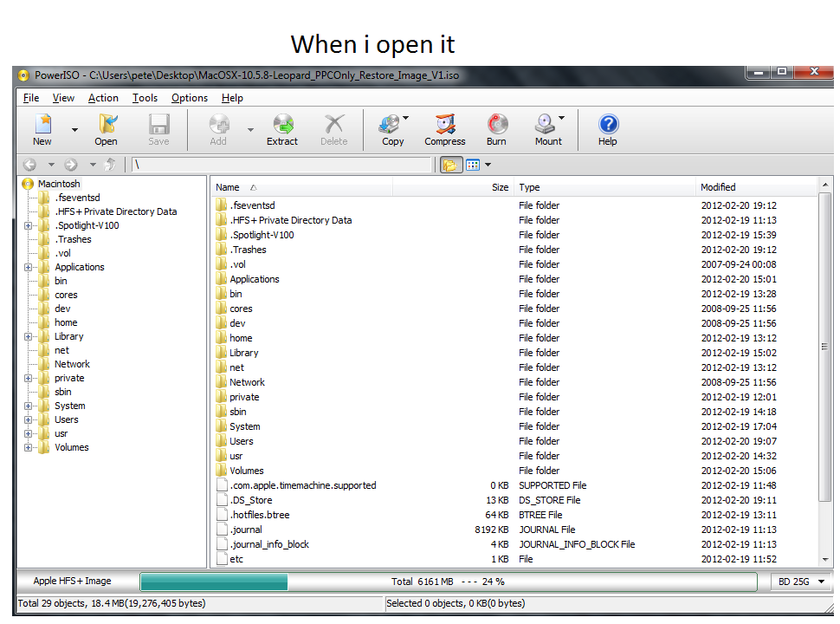
Task: Open the dropdown arrow beside the Mount icon
Action: point(561,118)
